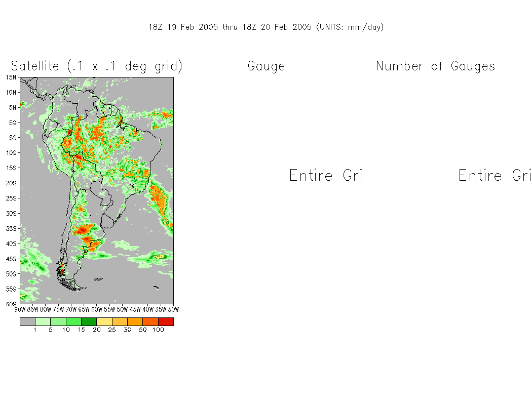Click the 'EQ' equator axis label

(13, 123)
